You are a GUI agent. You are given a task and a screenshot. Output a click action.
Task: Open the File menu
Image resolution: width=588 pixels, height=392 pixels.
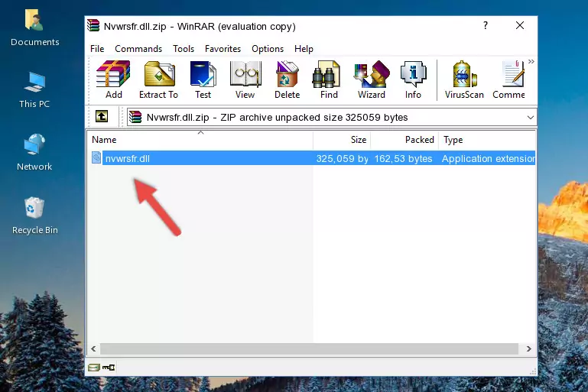[x=97, y=49]
